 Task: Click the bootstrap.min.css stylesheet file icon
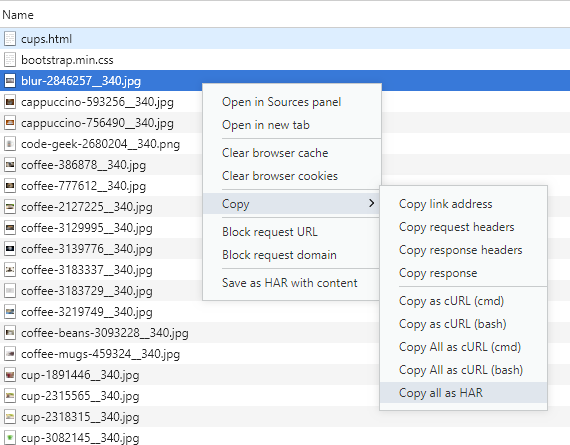pos(10,60)
